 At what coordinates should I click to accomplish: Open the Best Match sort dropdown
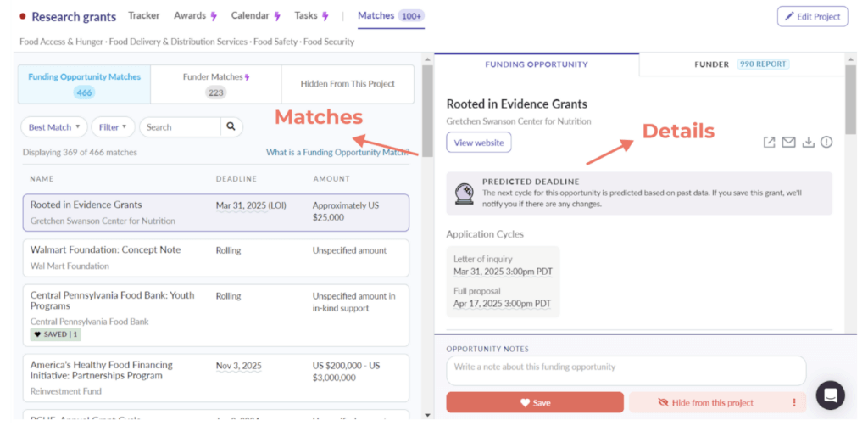click(x=53, y=127)
